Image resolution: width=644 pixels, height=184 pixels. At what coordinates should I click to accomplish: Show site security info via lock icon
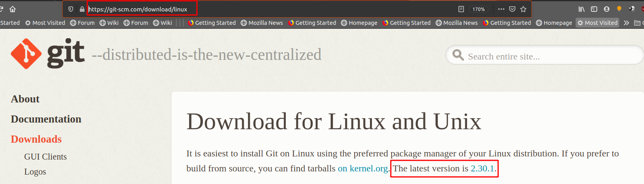point(82,9)
